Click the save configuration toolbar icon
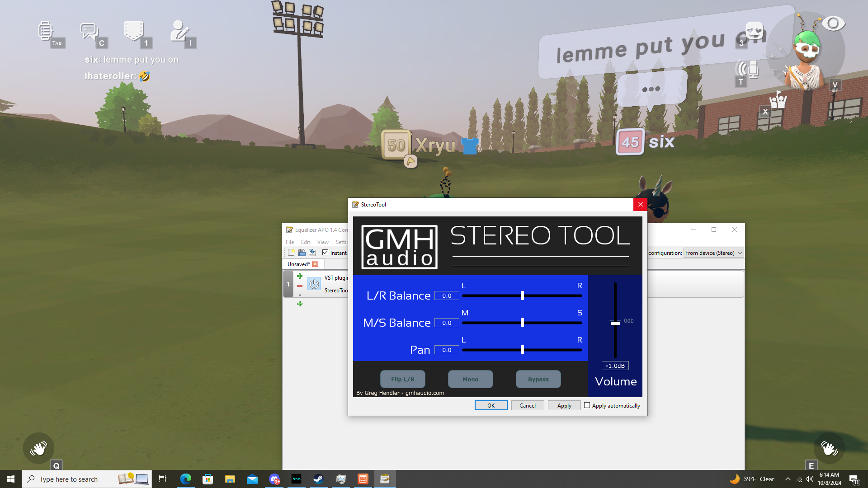Viewport: 868px width, 488px height. (312, 253)
